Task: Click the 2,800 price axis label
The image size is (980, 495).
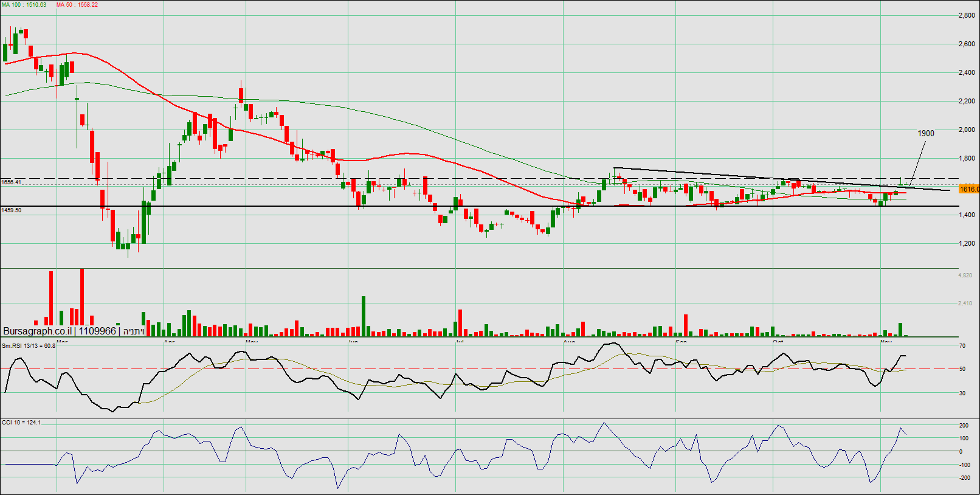Action: (967, 16)
